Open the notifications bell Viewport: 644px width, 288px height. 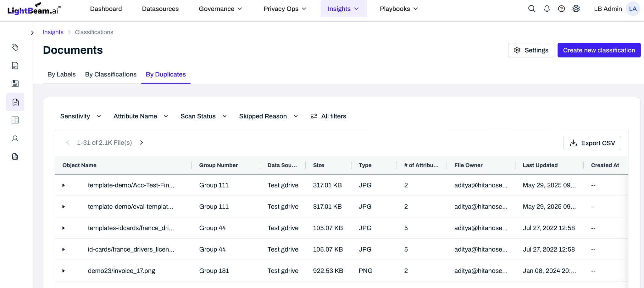(x=547, y=9)
